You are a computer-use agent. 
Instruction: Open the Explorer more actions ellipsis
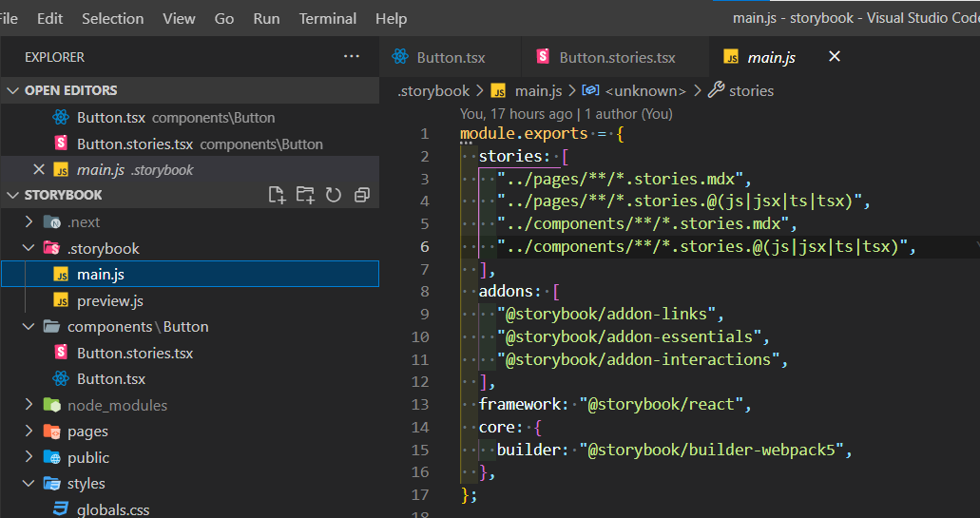pyautogui.click(x=352, y=56)
